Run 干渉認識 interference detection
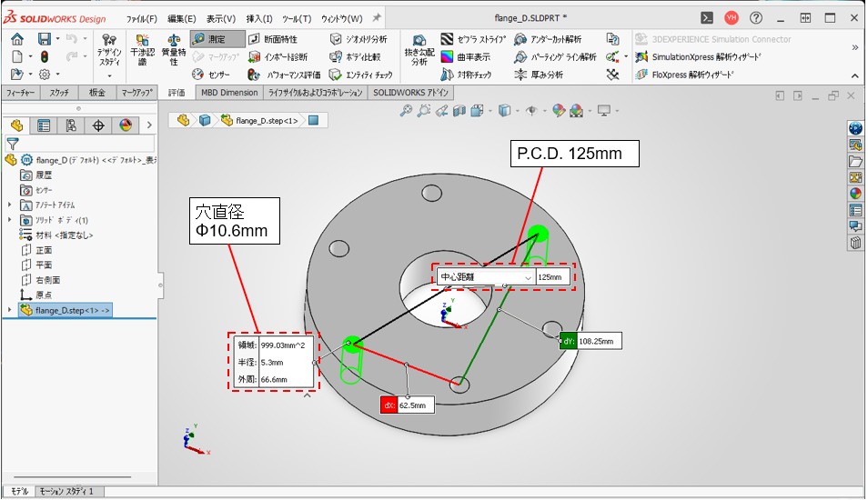 (x=141, y=50)
